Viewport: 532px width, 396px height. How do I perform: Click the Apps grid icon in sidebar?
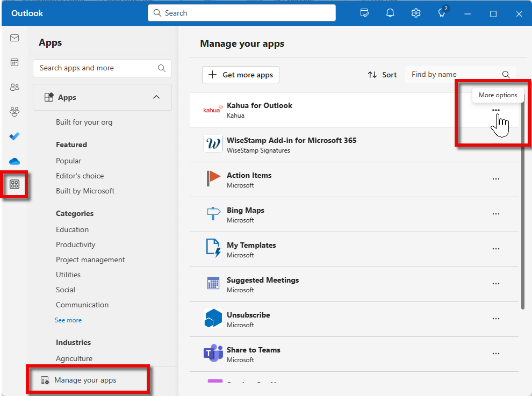(x=15, y=185)
